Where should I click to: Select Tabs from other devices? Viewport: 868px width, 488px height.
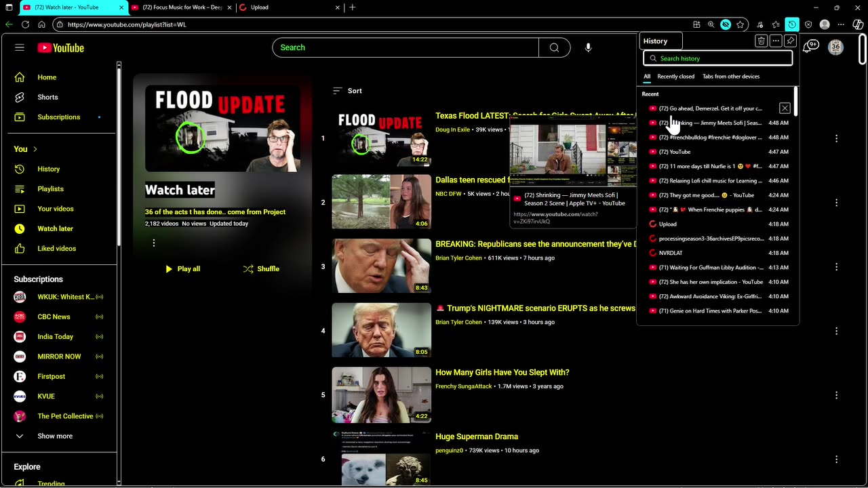pos(731,77)
